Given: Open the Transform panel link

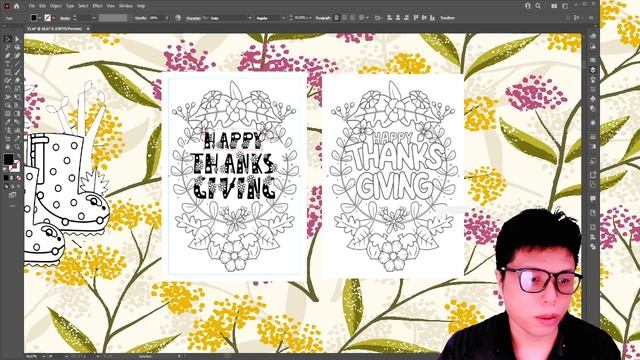Looking at the screenshot, I should pos(447,18).
